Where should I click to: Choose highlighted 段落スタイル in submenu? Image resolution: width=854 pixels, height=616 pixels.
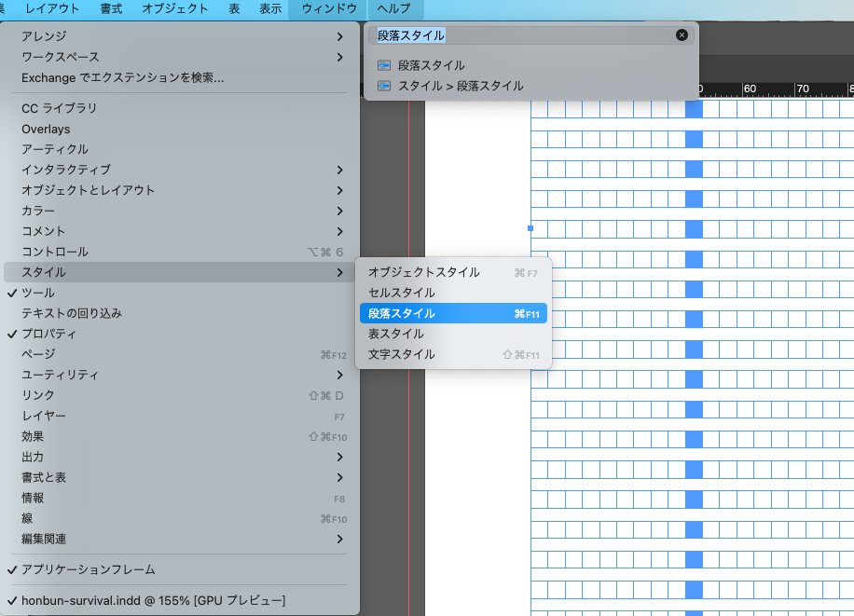pos(453,313)
